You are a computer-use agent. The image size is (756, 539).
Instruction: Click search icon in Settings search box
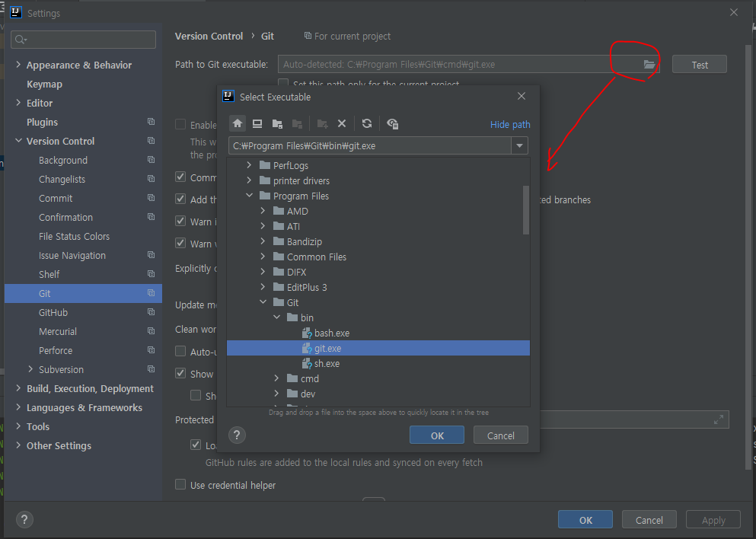[21, 40]
